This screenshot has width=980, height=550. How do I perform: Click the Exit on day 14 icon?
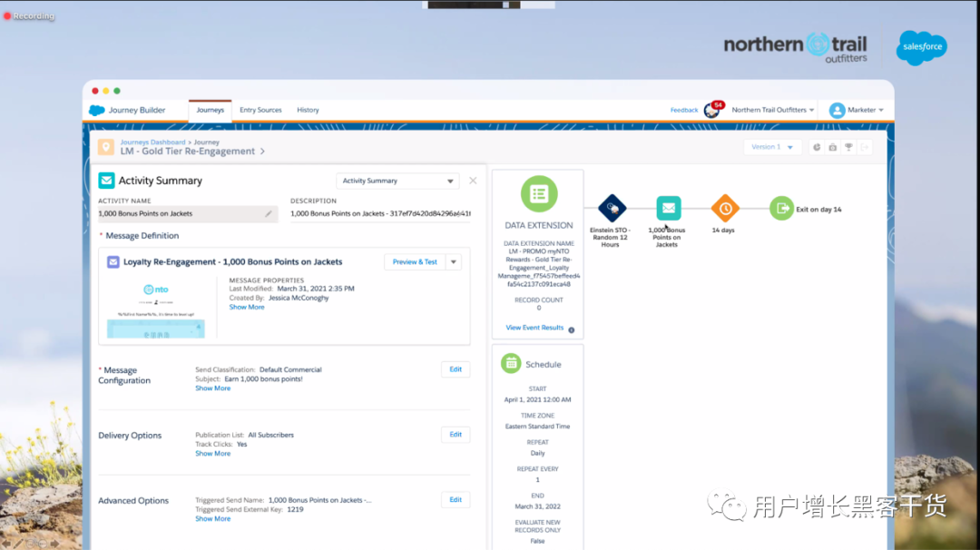(781, 208)
